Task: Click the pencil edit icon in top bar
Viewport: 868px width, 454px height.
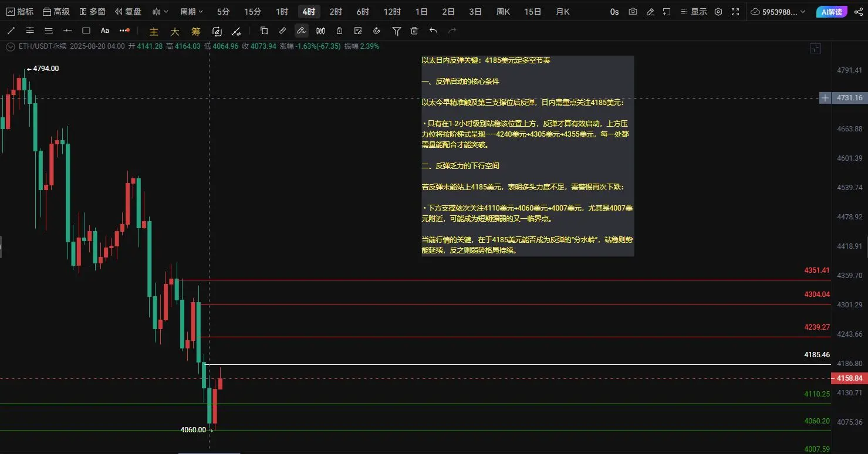Action: 650,11
